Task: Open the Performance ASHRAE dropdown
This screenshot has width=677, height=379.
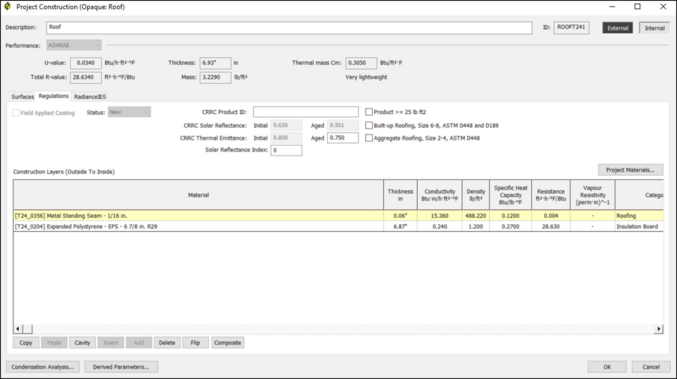Action: 74,45
